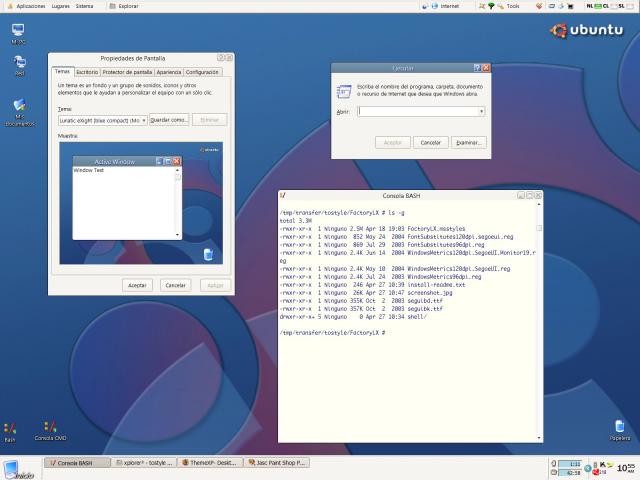
Task: Click install-readme.txt line in terminal
Action: pyautogui.click(x=372, y=284)
